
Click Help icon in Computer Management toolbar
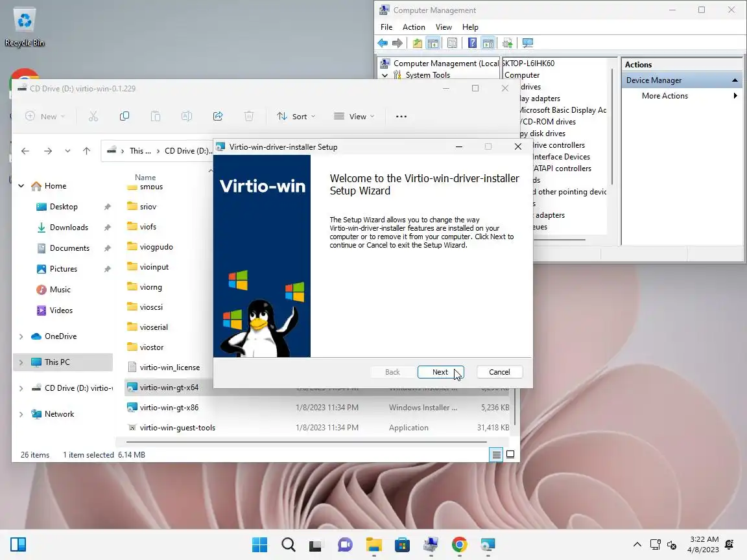pyautogui.click(x=472, y=43)
